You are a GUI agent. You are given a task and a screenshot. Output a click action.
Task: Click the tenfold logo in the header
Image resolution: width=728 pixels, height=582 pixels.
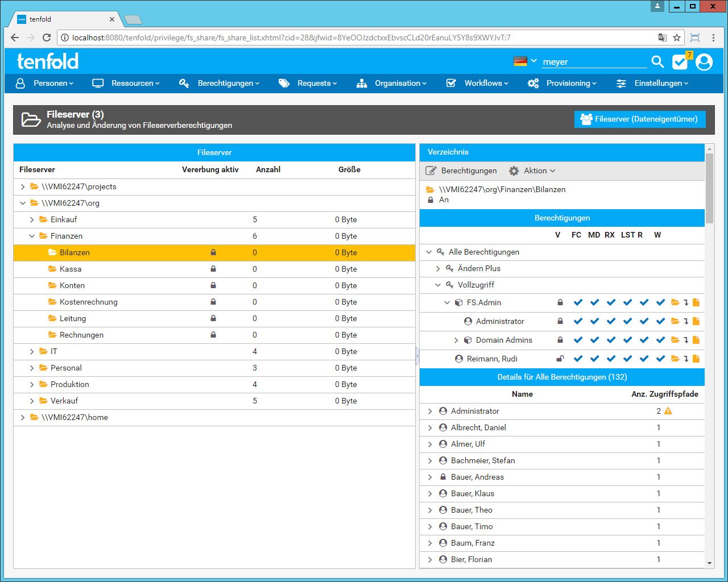coord(48,61)
